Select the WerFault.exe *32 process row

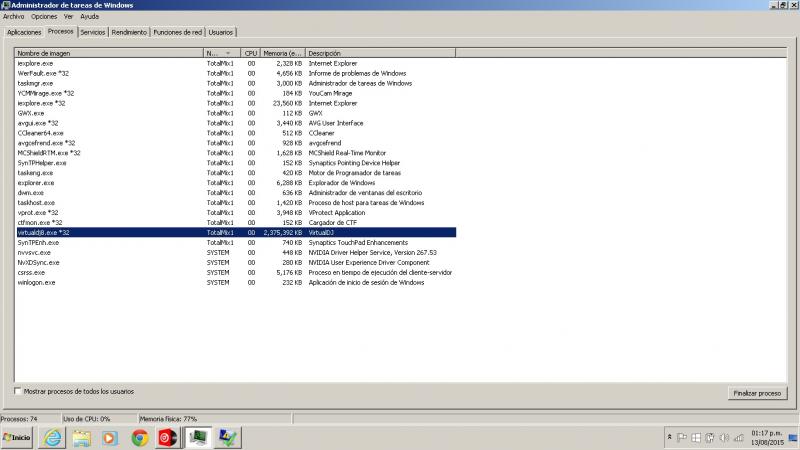point(236,73)
